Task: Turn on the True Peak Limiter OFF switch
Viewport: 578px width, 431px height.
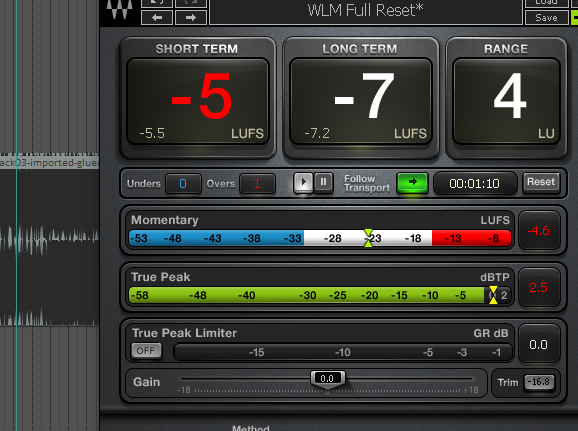Action: click(146, 351)
